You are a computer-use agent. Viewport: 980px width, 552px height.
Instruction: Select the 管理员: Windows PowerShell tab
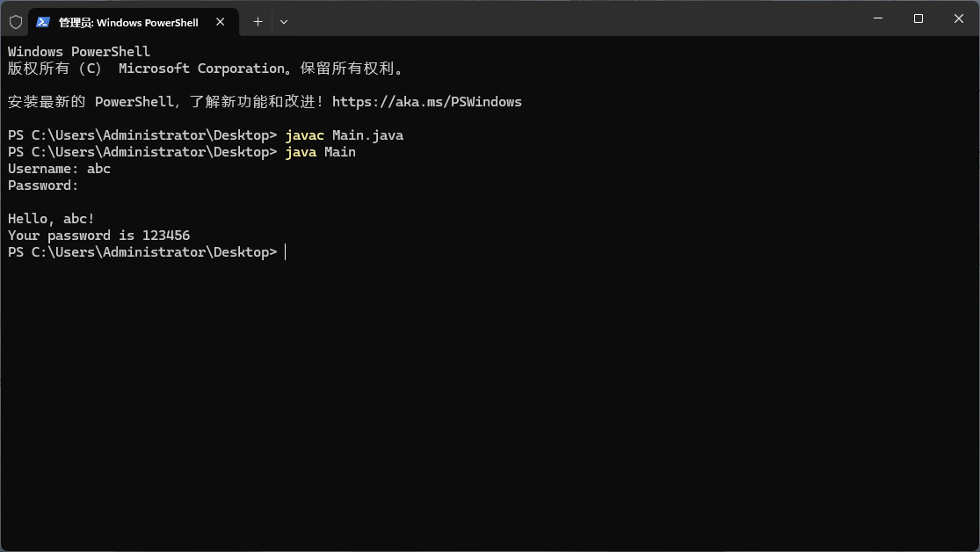click(127, 22)
